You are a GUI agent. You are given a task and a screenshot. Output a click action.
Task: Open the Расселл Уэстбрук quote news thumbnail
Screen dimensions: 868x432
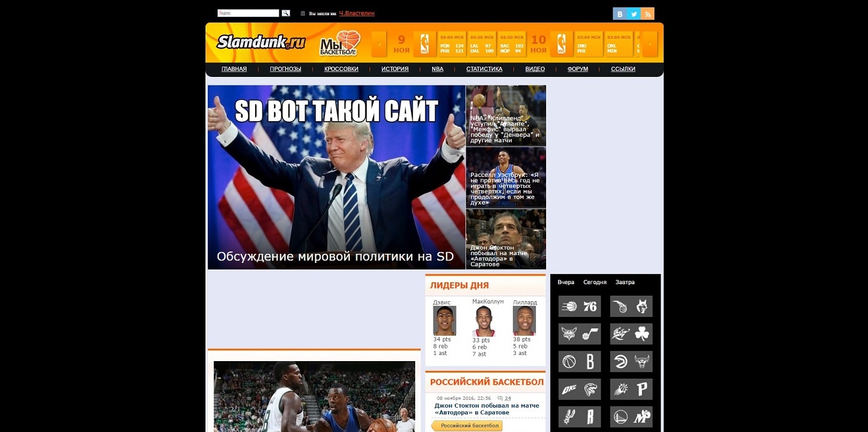click(x=506, y=178)
